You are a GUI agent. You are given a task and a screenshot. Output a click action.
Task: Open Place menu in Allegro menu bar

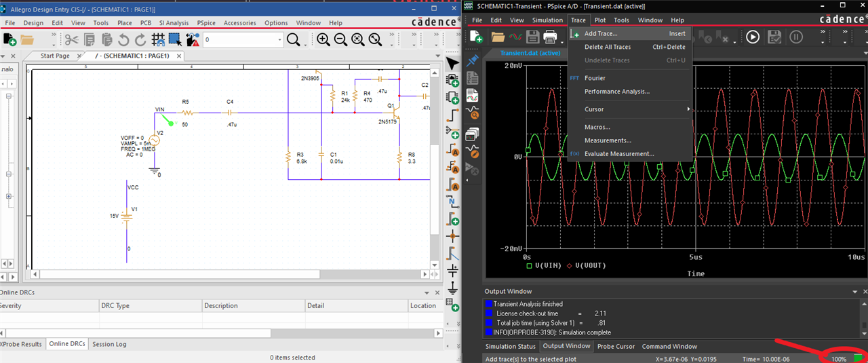[124, 22]
